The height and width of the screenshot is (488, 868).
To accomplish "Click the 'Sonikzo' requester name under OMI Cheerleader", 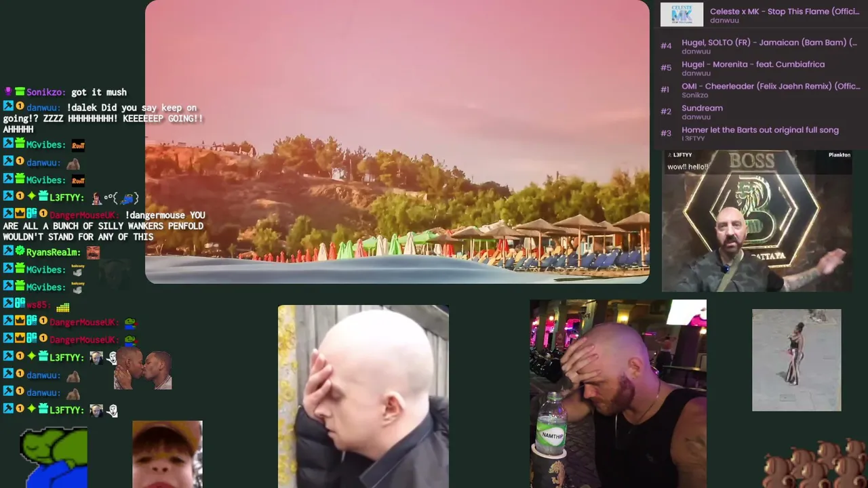I will tap(694, 96).
